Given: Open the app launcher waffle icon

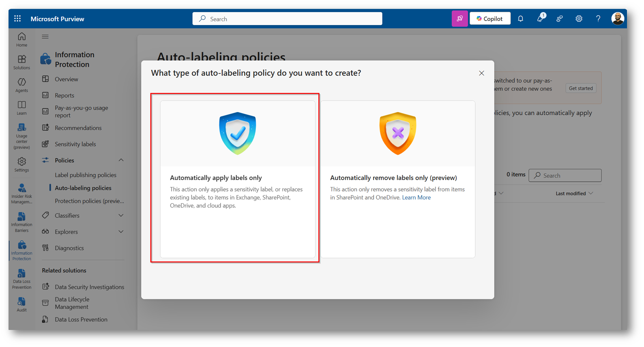Looking at the screenshot, I should pos(17,19).
